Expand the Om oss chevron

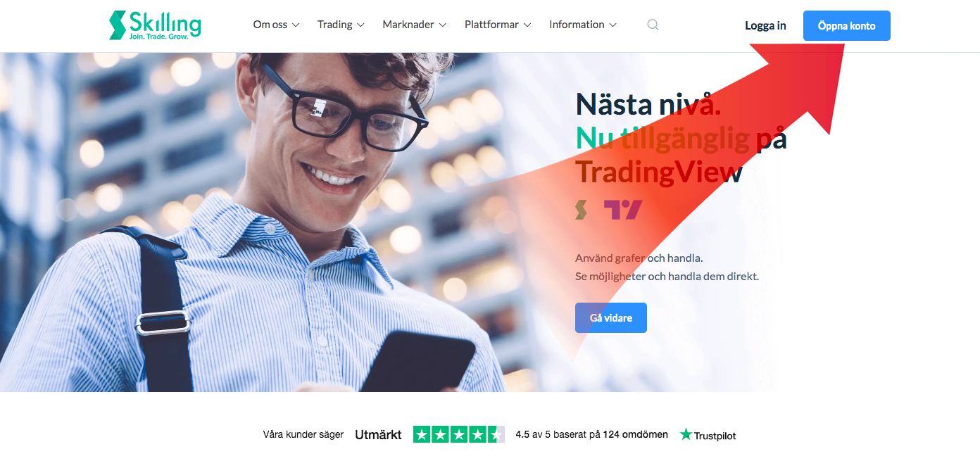[x=296, y=25]
